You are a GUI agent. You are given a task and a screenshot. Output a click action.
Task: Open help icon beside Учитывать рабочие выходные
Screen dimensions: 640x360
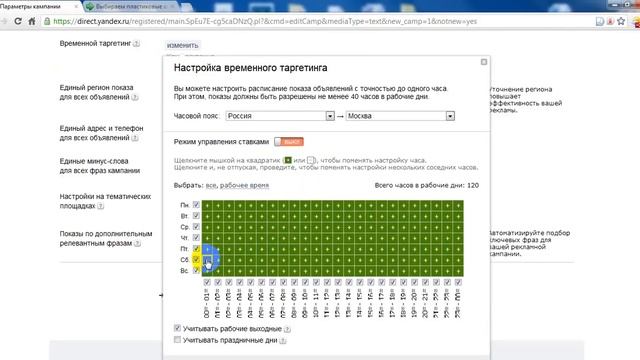[x=287, y=329]
